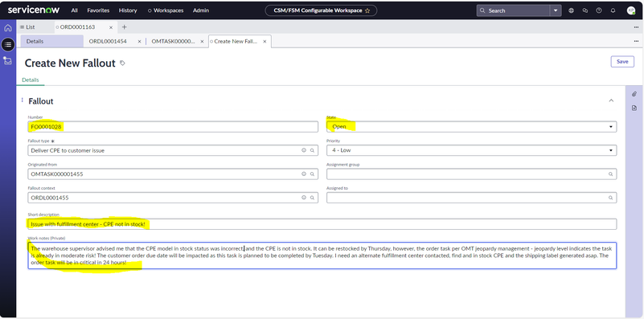Search Fallout type lookup magnifier
The image size is (644, 319).
click(x=312, y=150)
